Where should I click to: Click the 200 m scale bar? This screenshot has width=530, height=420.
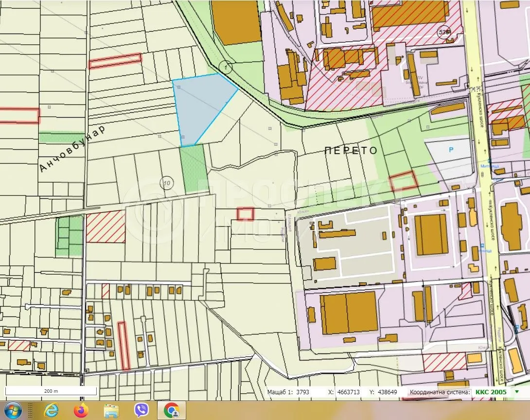[x=51, y=391]
